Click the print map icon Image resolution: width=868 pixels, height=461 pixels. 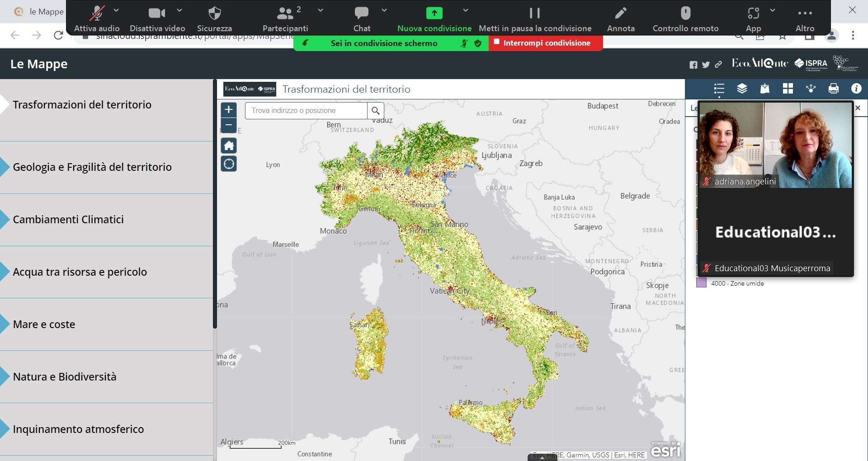click(x=833, y=89)
